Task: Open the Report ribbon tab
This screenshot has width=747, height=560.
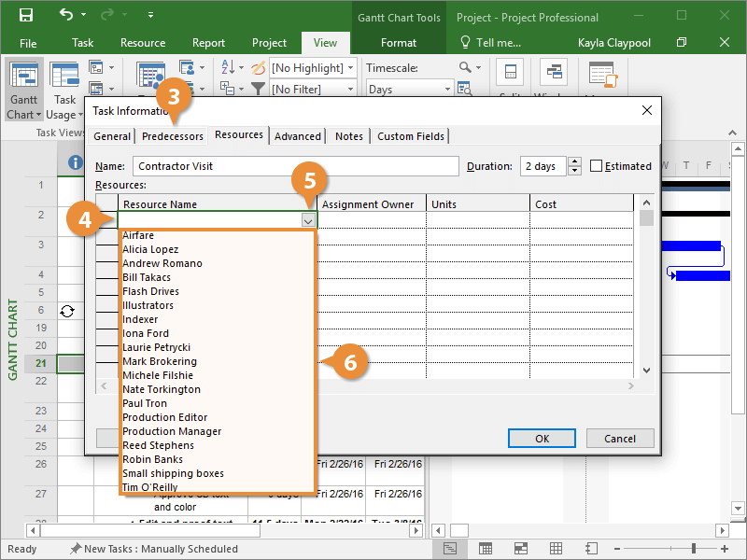Action: [x=208, y=43]
